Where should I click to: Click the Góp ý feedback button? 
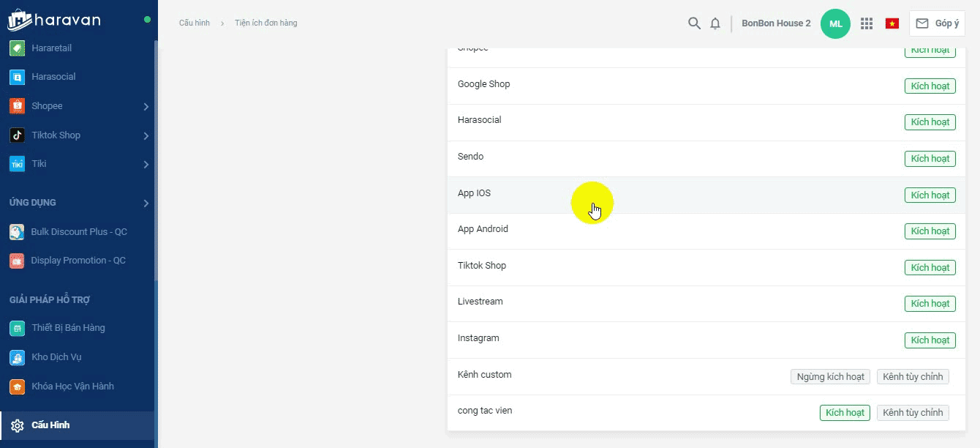(x=937, y=23)
